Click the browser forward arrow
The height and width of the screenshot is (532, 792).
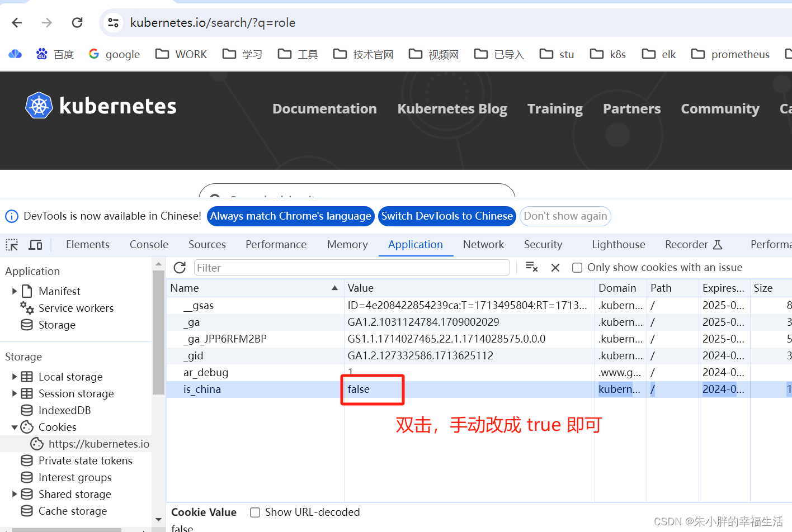tap(47, 22)
